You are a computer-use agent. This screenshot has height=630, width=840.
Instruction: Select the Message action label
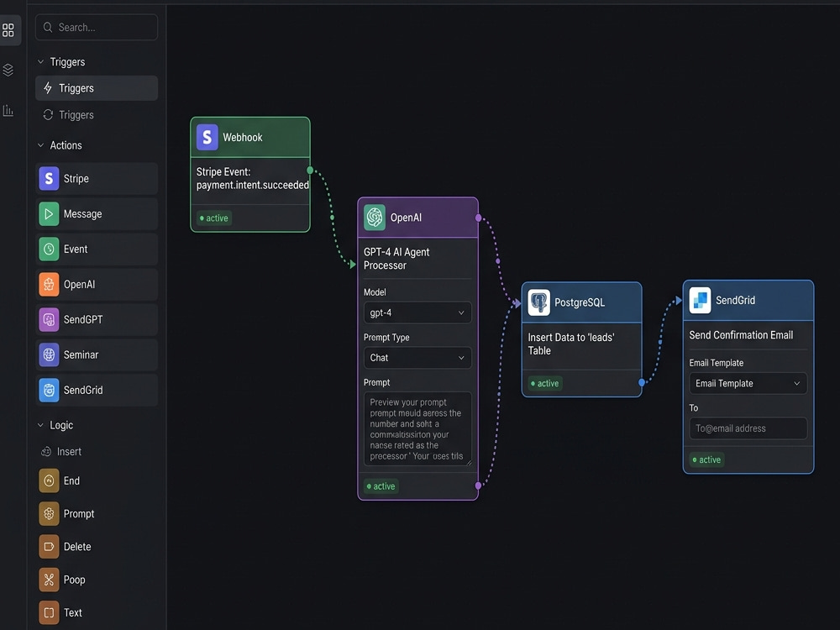(x=82, y=213)
